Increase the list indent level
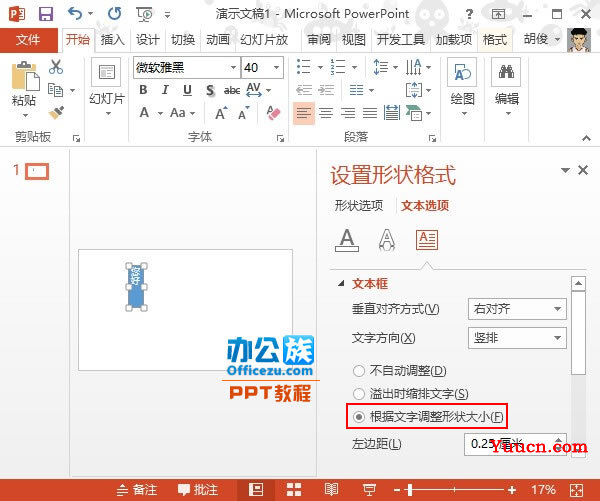 tap(326, 90)
